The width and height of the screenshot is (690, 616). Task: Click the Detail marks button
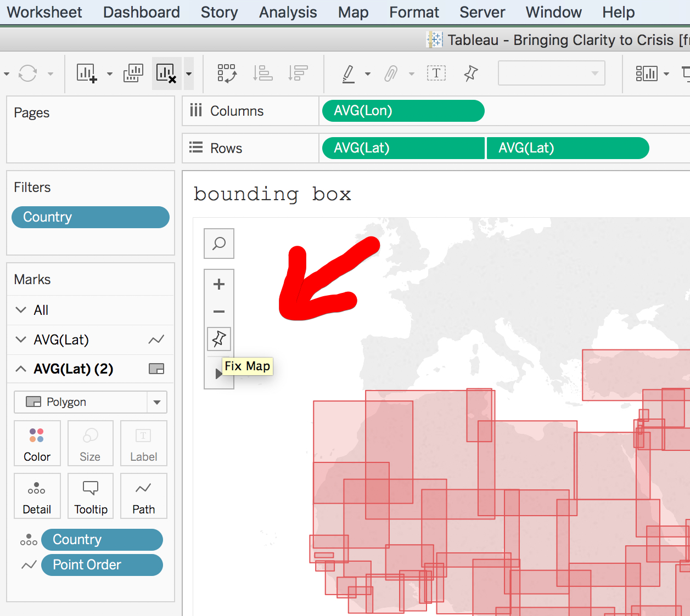click(x=37, y=496)
